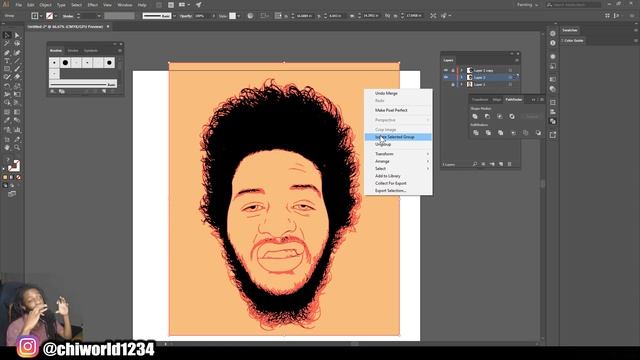Image resolution: width=640 pixels, height=360 pixels.
Task: Lock Layer 2 via its empty lock box
Action: click(453, 77)
